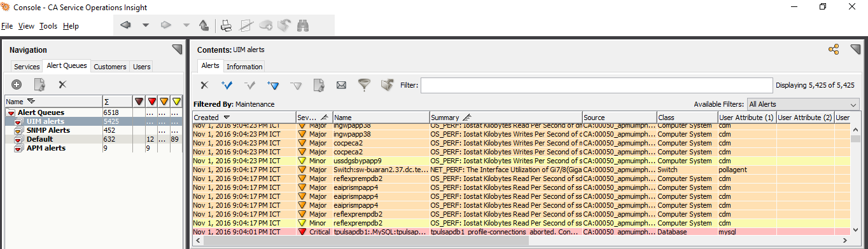The image size is (868, 249).
Task: Click the Back navigation arrow in toolbar
Action: tap(125, 25)
